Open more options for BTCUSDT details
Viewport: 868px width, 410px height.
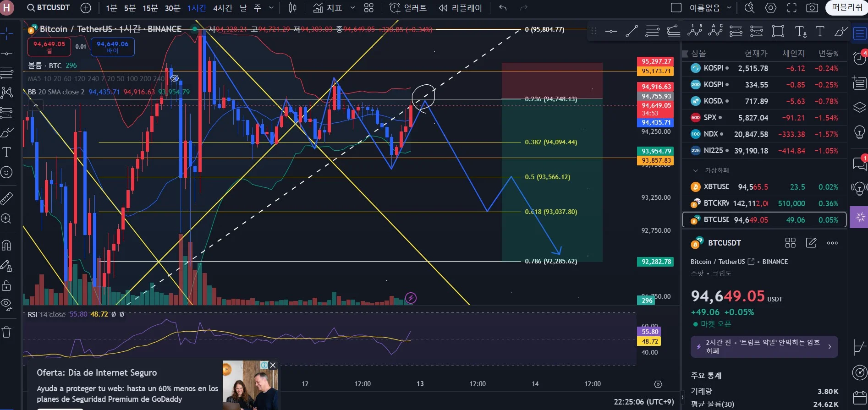(x=832, y=243)
